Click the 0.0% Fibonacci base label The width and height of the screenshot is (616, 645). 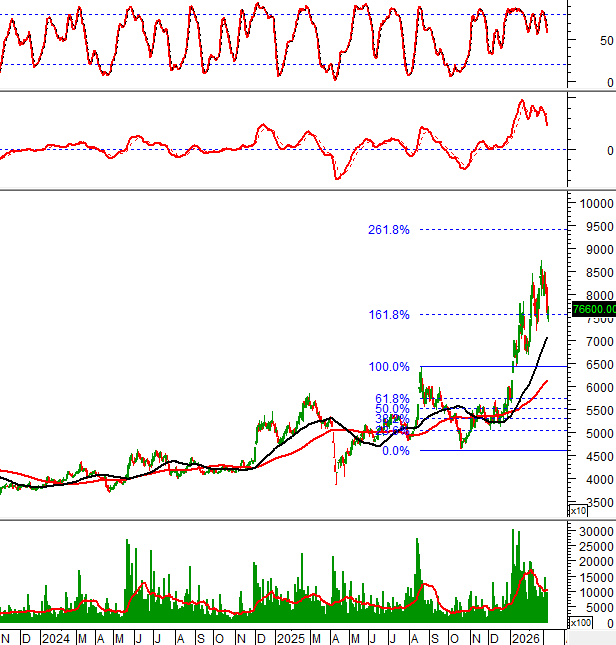396,451
